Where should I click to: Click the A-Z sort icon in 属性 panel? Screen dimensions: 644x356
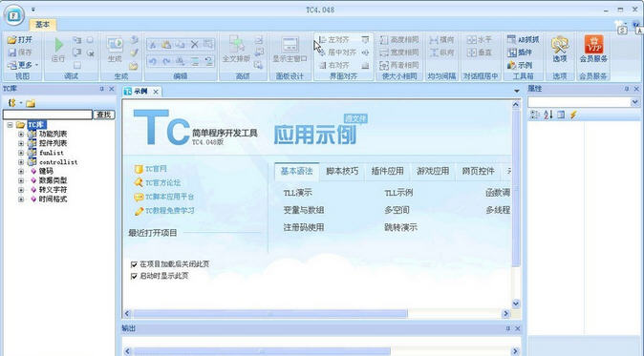pos(547,115)
